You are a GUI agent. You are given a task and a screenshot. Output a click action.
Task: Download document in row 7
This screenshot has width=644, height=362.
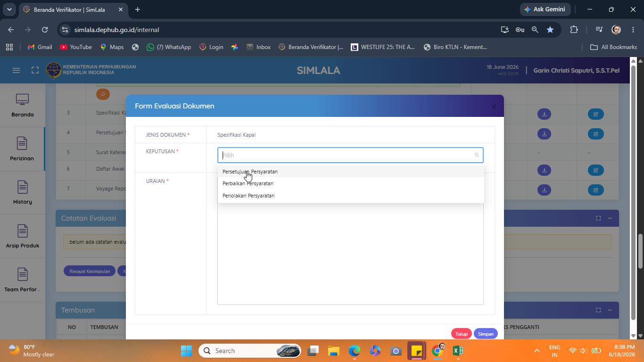pyautogui.click(x=544, y=190)
